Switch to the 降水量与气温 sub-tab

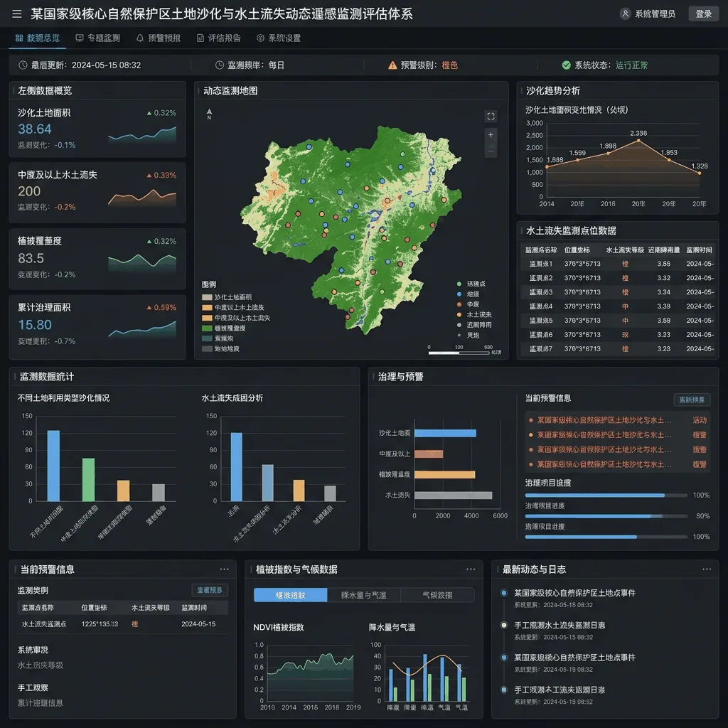[x=363, y=595]
